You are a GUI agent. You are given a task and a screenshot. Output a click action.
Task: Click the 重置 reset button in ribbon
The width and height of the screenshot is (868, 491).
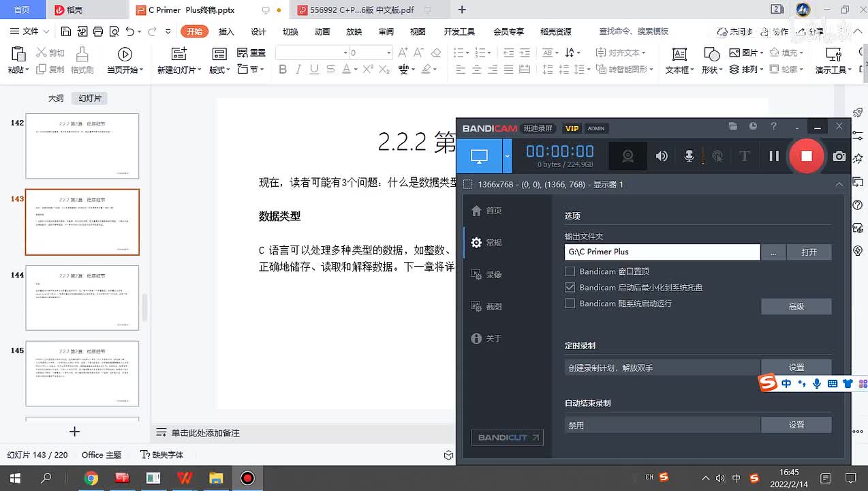coord(251,53)
